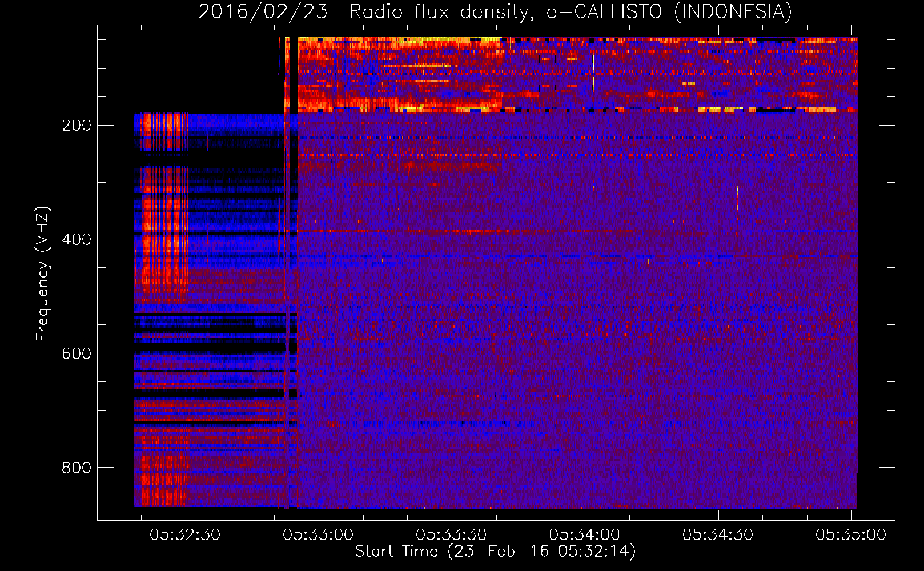Click the 05:34:00 time tick label
The height and width of the screenshot is (571, 924).
click(584, 534)
